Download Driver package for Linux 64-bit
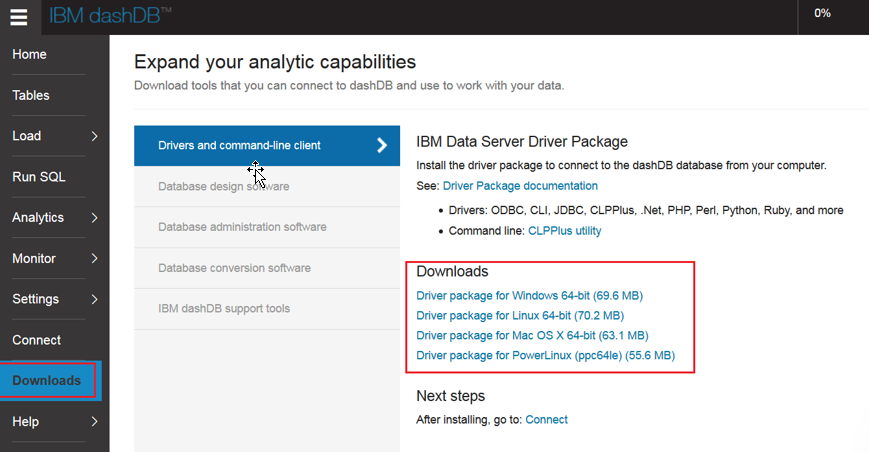The width and height of the screenshot is (869, 452). pos(520,316)
